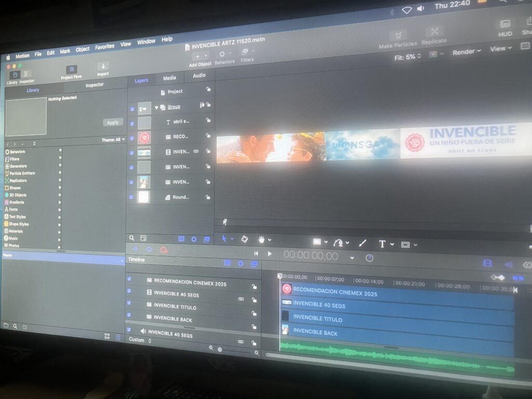
Task: Collapse the Group disclosure triangle
Action: (x=156, y=108)
